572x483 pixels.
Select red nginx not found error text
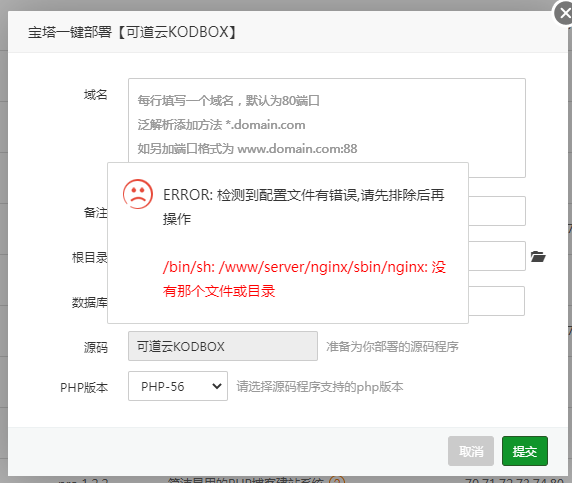(304, 279)
